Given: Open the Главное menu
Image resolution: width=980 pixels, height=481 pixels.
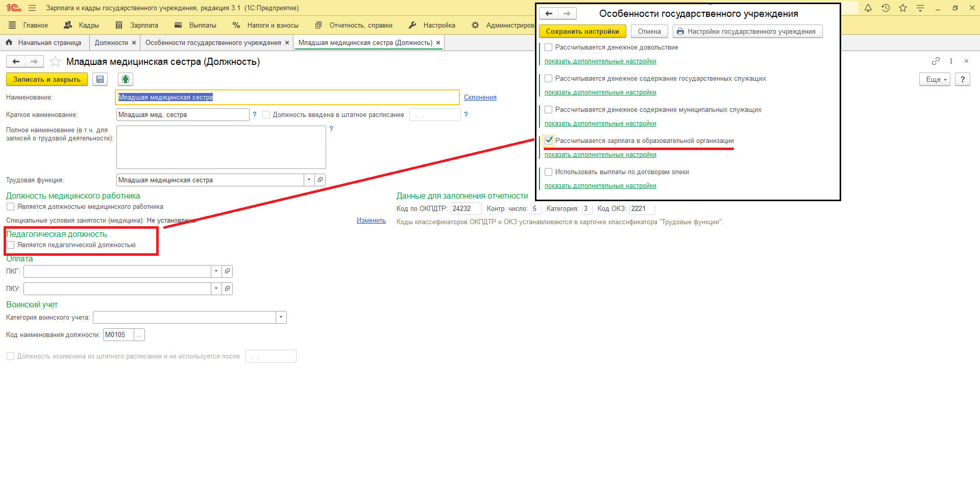Looking at the screenshot, I should point(29,25).
